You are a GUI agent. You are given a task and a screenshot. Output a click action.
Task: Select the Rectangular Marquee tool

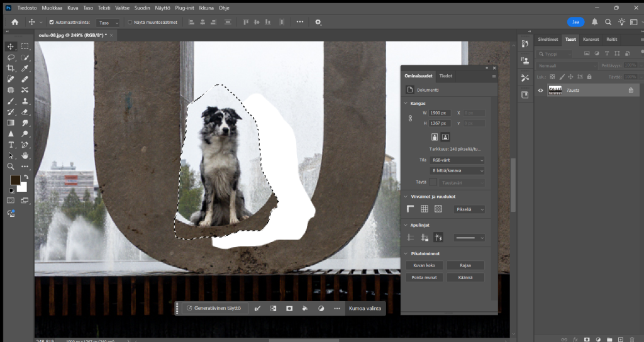point(25,47)
